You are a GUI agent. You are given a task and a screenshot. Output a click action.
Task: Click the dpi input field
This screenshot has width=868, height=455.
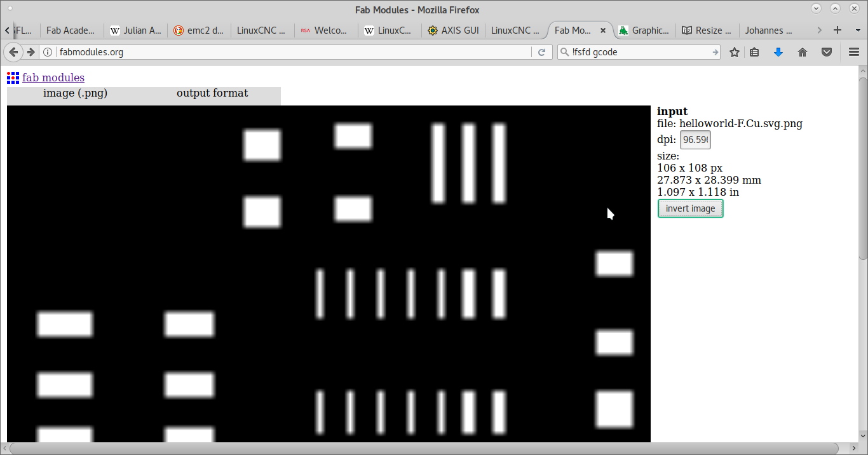coord(695,140)
